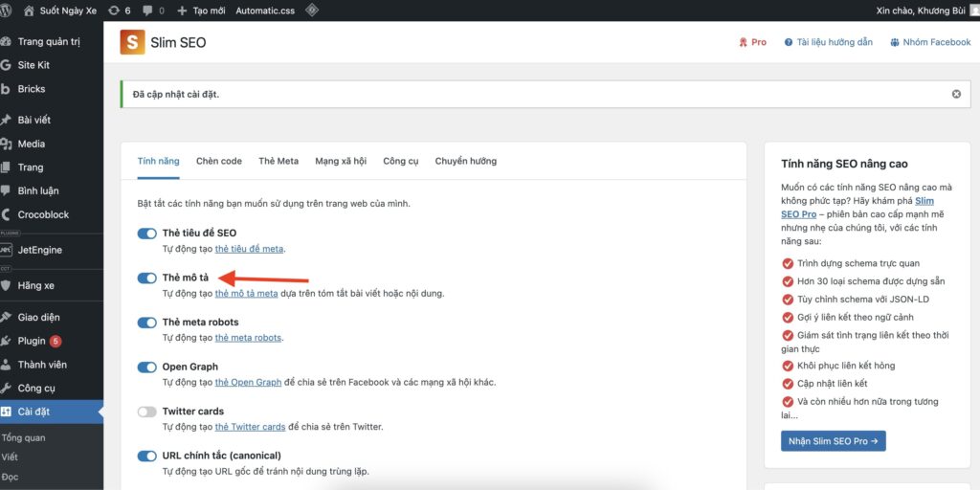Click the Hơn 30 loại schema được dựng sẵn text
The image size is (980, 490).
point(871,282)
